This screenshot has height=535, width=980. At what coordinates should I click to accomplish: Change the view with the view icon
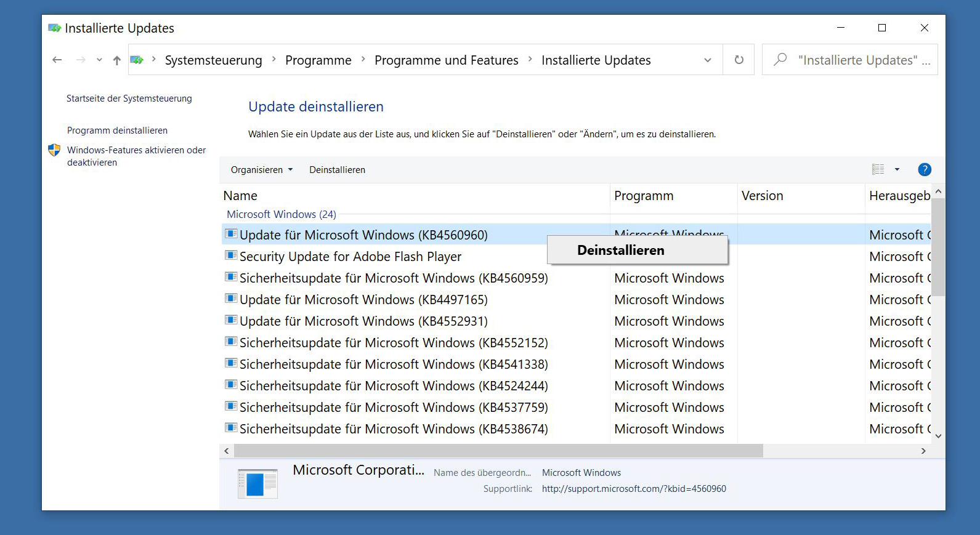[878, 169]
